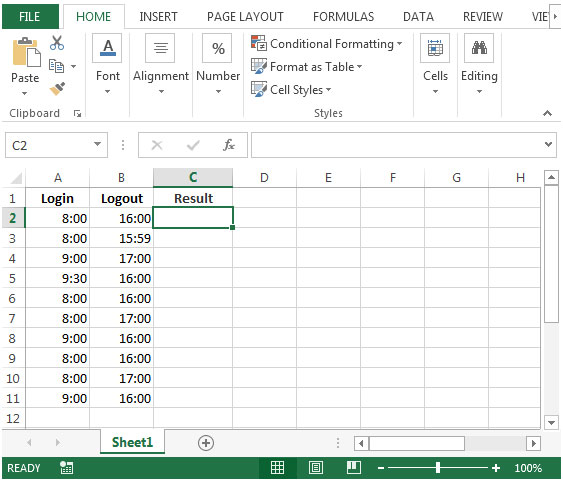Go to previous sheet arrow
This screenshot has height=481, width=563.
(29, 443)
